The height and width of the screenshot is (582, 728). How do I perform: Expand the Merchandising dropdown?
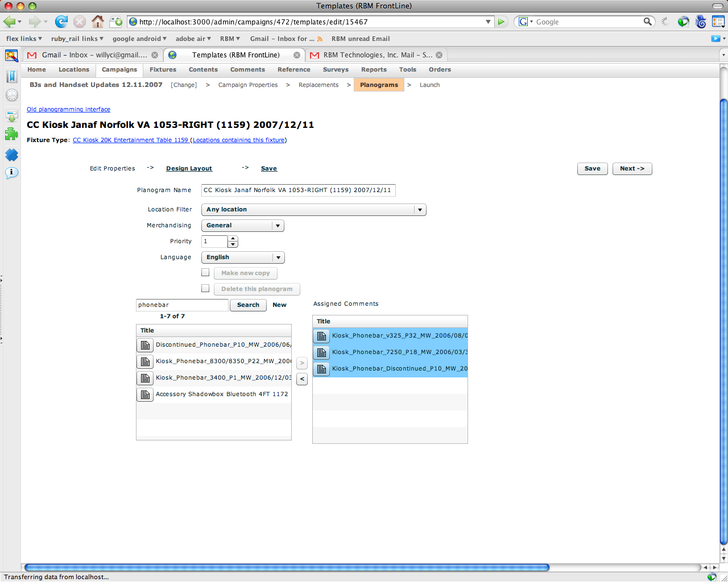278,225
